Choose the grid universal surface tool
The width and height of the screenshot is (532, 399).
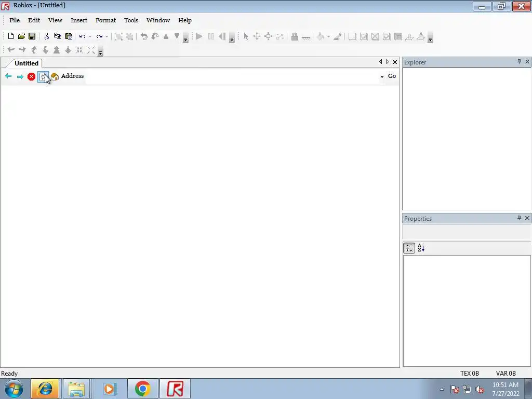click(x=398, y=36)
